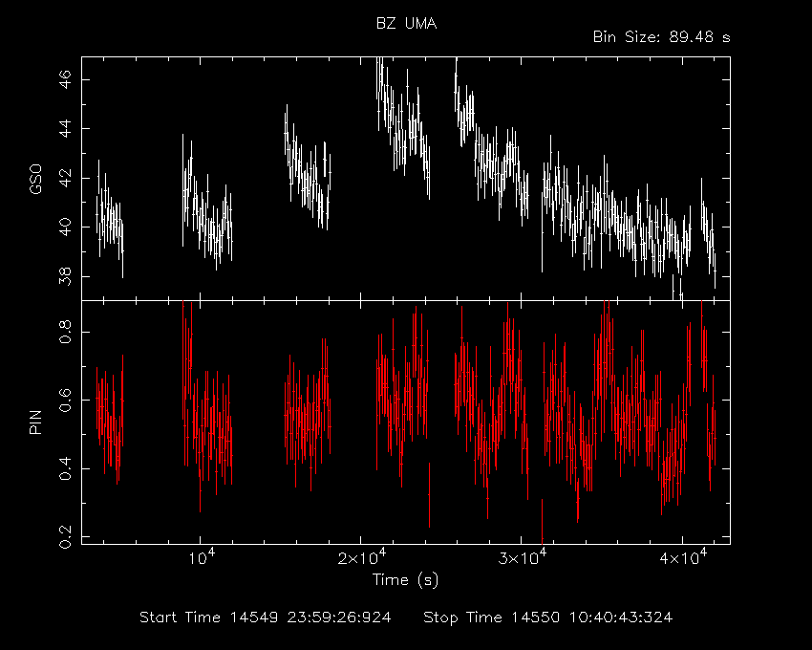The width and height of the screenshot is (812, 650).
Task: Click the PIN tick label 0.2
Action: point(65,536)
